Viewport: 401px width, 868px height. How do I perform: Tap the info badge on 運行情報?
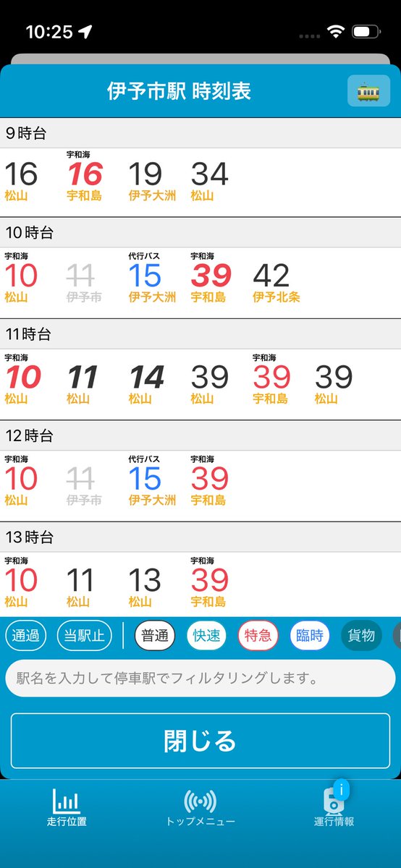click(x=340, y=789)
